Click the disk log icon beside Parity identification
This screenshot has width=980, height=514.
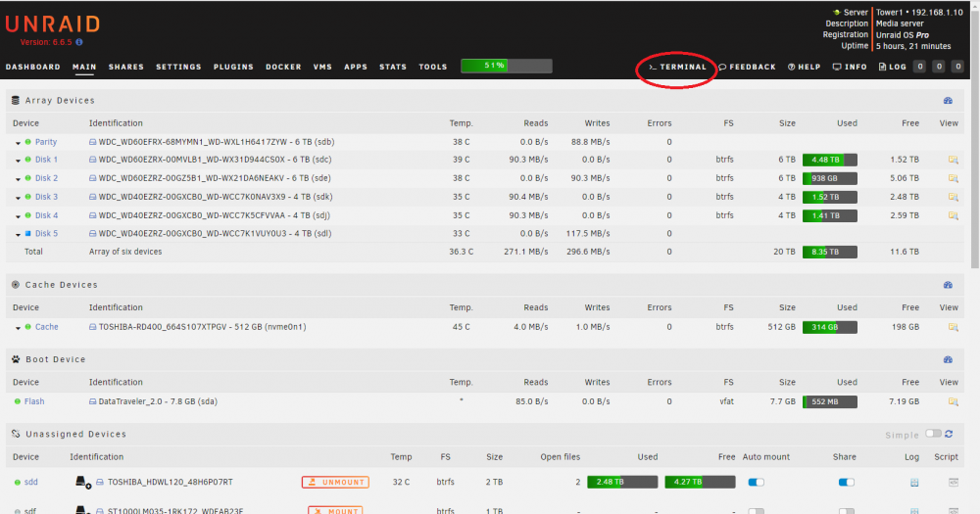click(92, 142)
